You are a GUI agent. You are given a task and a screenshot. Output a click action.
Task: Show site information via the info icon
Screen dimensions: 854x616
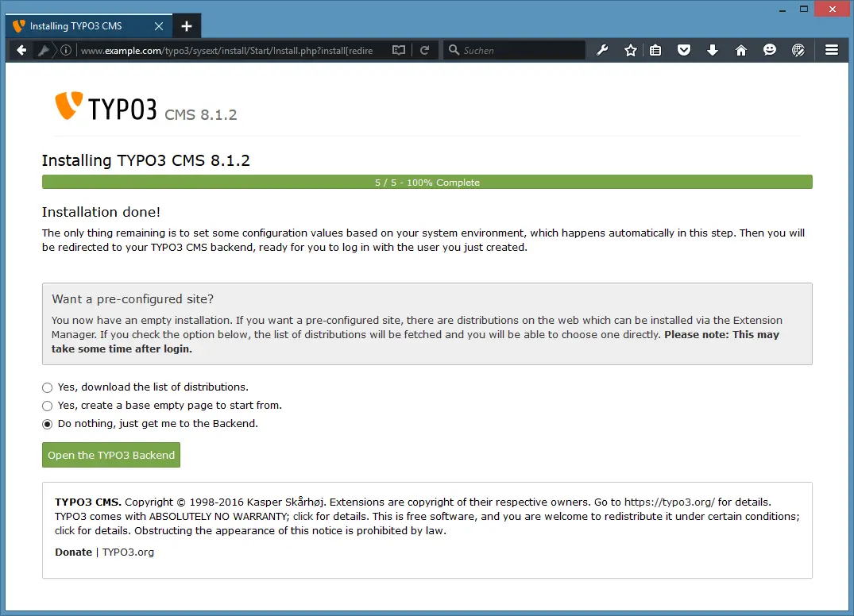(66, 51)
